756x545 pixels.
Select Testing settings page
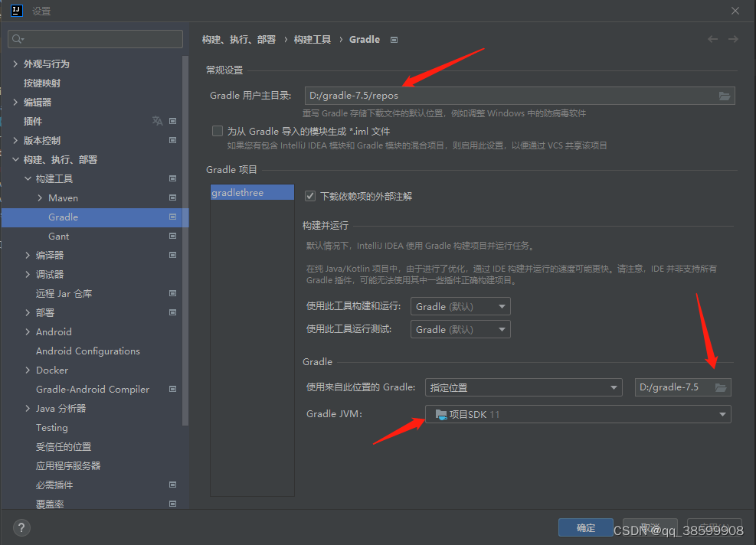51,427
